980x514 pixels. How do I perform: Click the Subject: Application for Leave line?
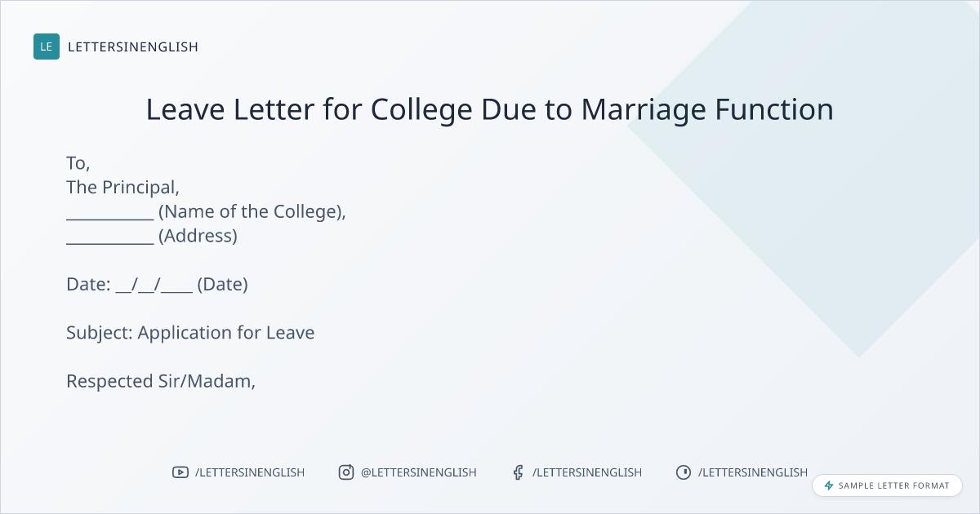pos(190,333)
